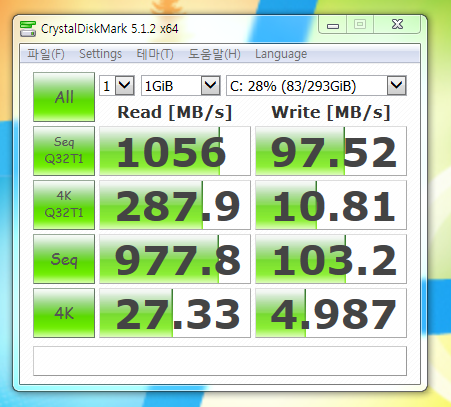451x407 pixels.
Task: Minimize the CrystalDiskMark window
Action: pos(333,24)
